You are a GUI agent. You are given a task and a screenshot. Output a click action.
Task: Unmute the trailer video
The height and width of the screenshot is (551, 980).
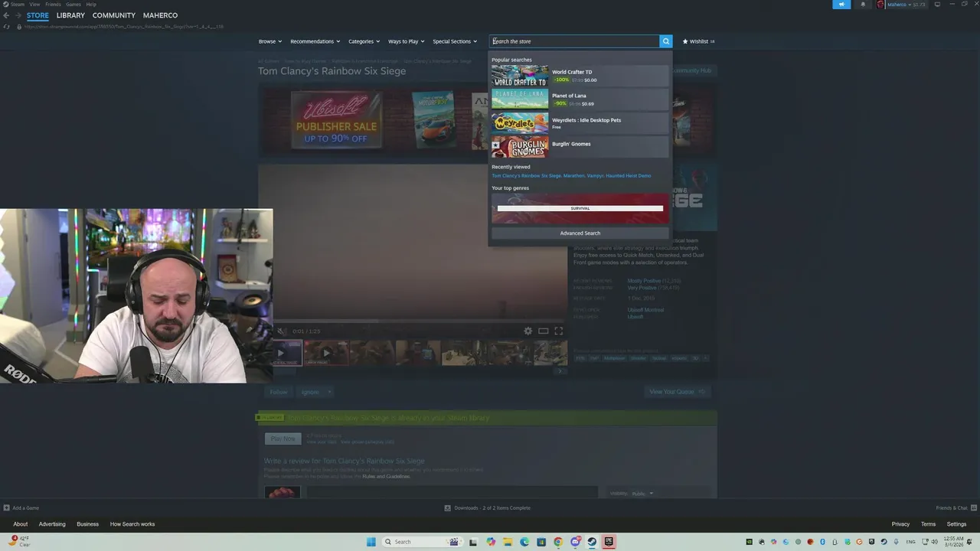click(280, 331)
